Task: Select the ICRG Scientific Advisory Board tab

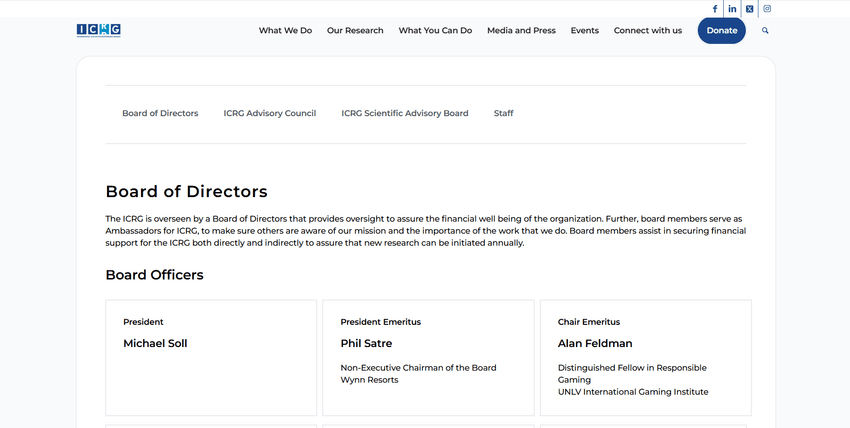Action: coord(404,113)
